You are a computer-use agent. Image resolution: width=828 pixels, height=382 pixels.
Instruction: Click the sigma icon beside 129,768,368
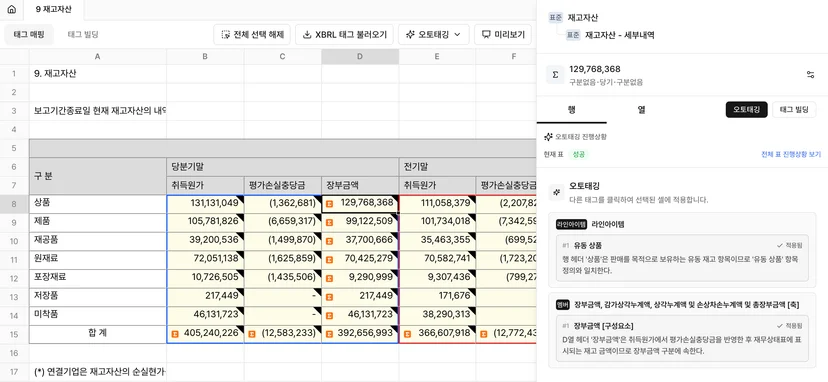click(555, 75)
